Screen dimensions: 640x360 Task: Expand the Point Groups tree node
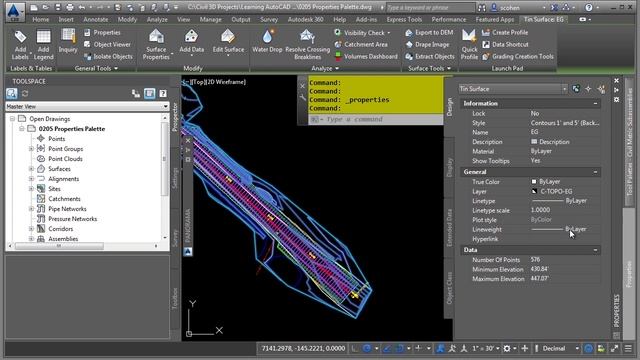pyautogui.click(x=31, y=149)
